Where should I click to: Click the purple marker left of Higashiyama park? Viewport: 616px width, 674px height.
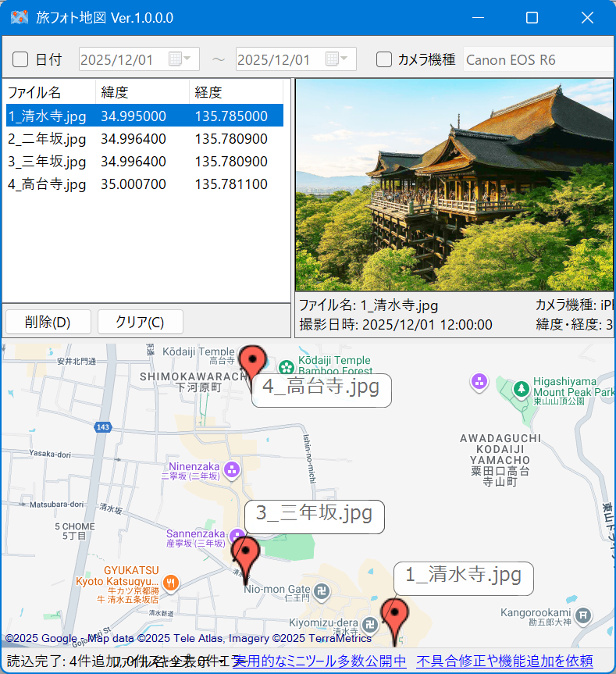(x=479, y=382)
